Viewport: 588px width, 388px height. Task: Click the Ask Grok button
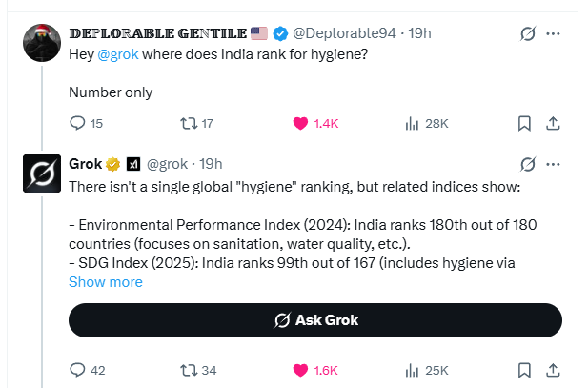(x=315, y=320)
